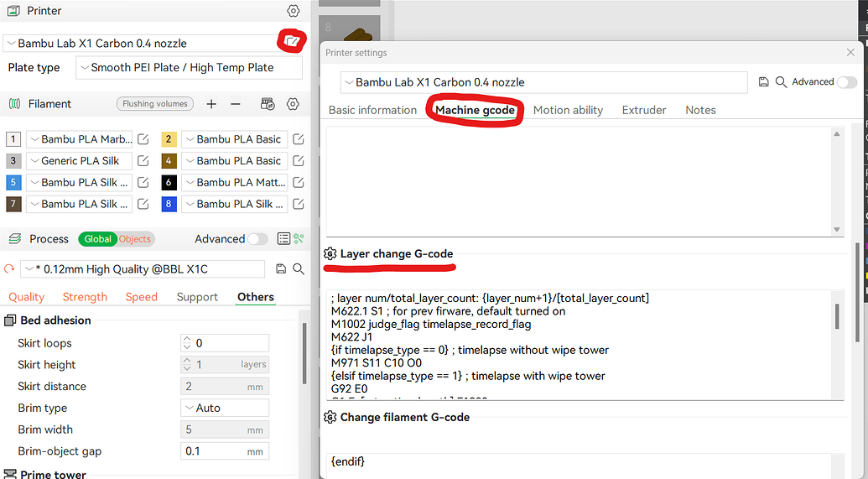This screenshot has width=868, height=479.
Task: Open filament 3 Generic PLA Silk dropdown
Action: pyautogui.click(x=79, y=160)
